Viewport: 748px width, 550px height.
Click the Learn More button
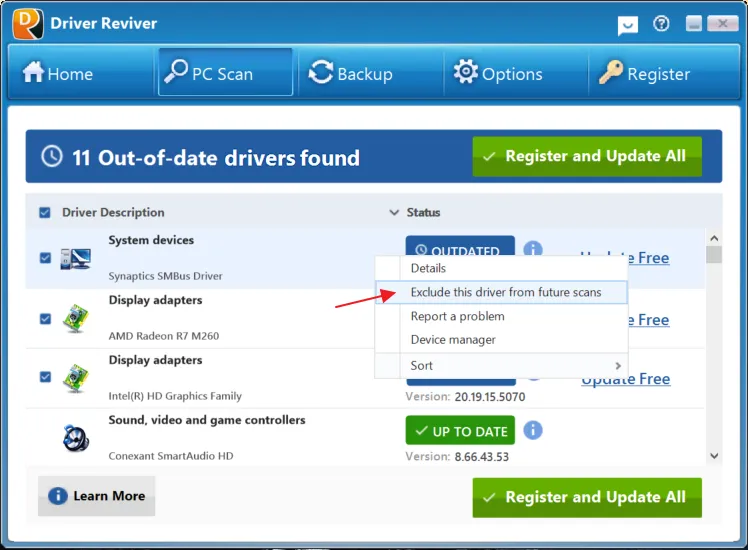point(96,496)
